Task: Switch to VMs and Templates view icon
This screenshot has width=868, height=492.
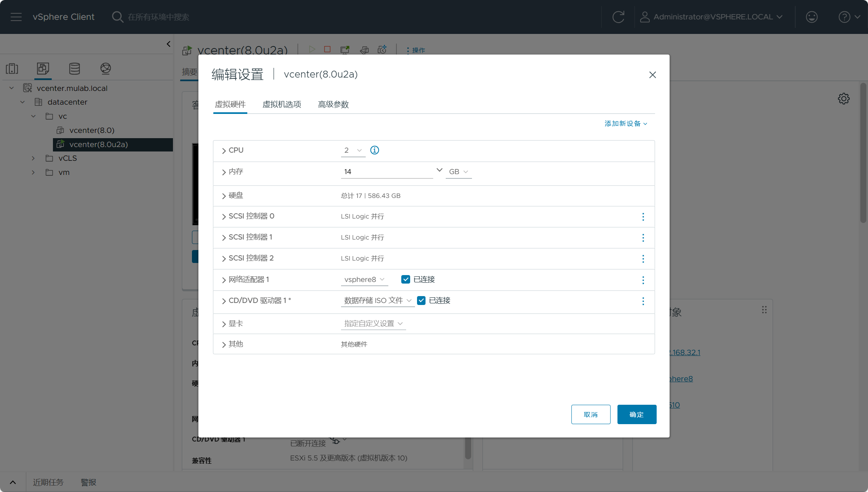Action: [x=43, y=69]
